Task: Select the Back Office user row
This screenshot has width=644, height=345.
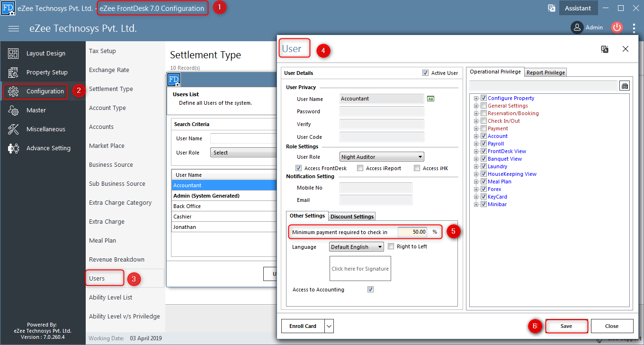Action: click(224, 206)
